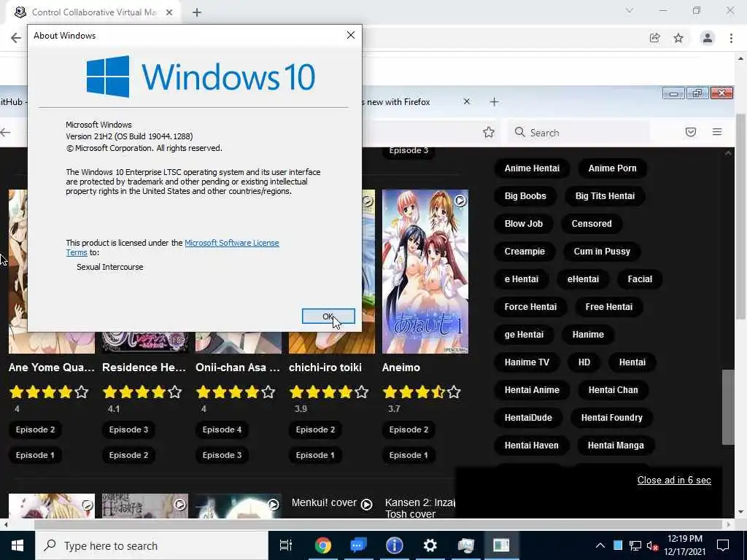Image resolution: width=747 pixels, height=560 pixels.
Task: Select the Hentai Foundry tag
Action: pos(612,418)
